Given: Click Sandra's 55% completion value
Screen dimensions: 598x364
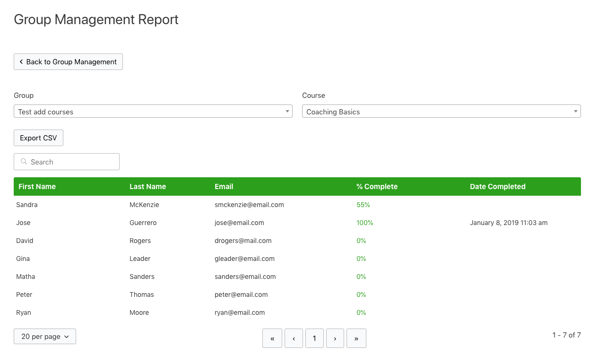Looking at the screenshot, I should tap(363, 205).
